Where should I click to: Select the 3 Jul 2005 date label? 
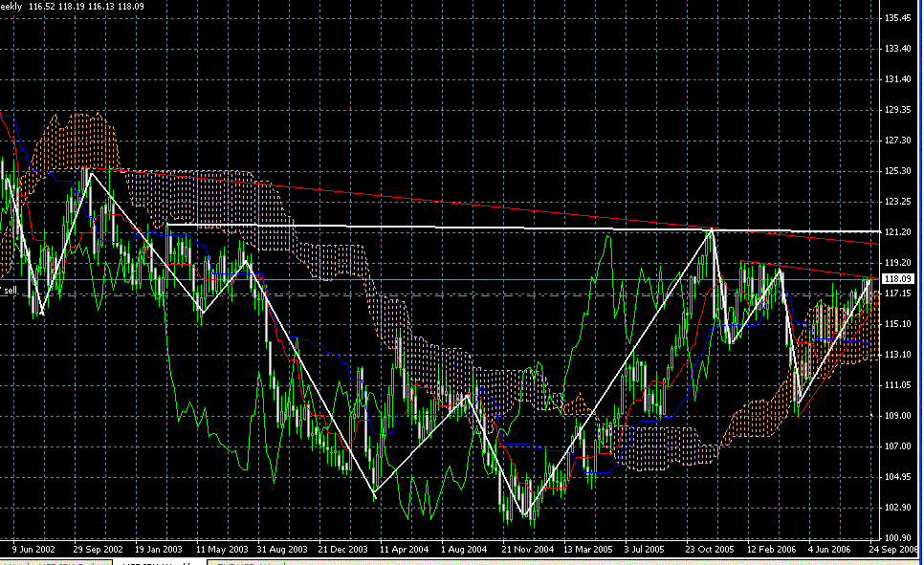pyautogui.click(x=644, y=549)
